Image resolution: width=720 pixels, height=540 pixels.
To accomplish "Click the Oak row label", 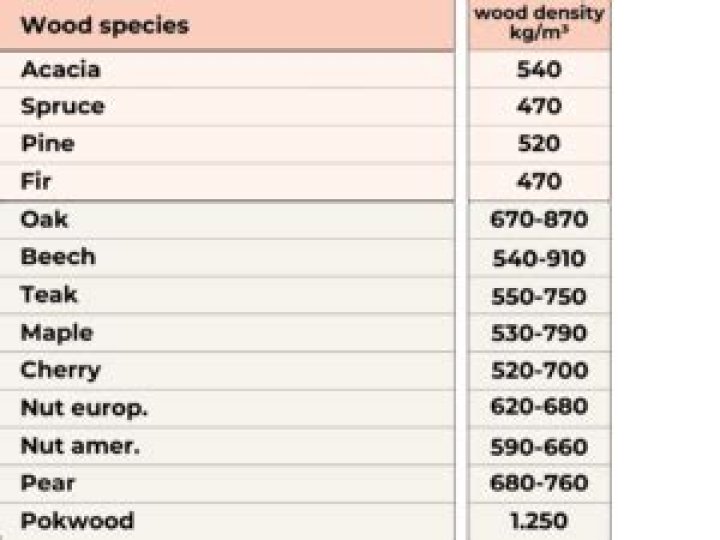I will pyautogui.click(x=44, y=219).
